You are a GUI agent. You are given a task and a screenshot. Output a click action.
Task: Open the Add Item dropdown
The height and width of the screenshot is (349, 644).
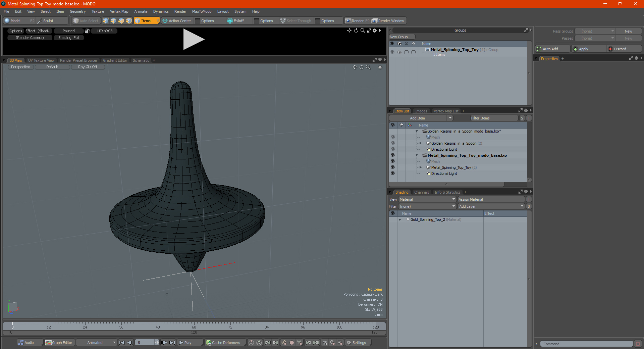coord(421,118)
